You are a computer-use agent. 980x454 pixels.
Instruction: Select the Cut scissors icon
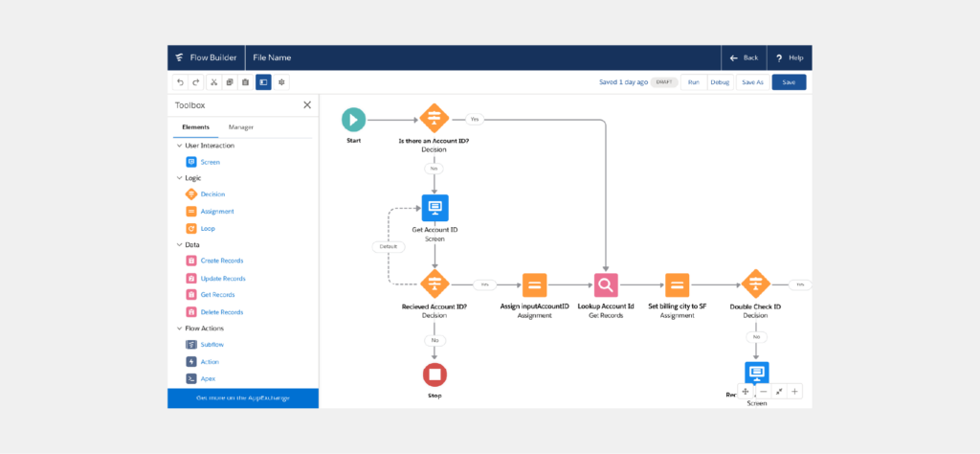[213, 82]
